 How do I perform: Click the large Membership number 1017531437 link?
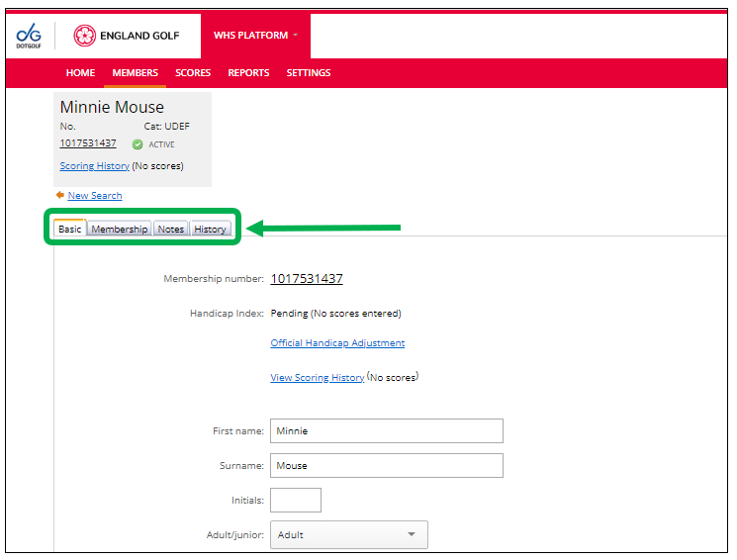pyautogui.click(x=307, y=279)
